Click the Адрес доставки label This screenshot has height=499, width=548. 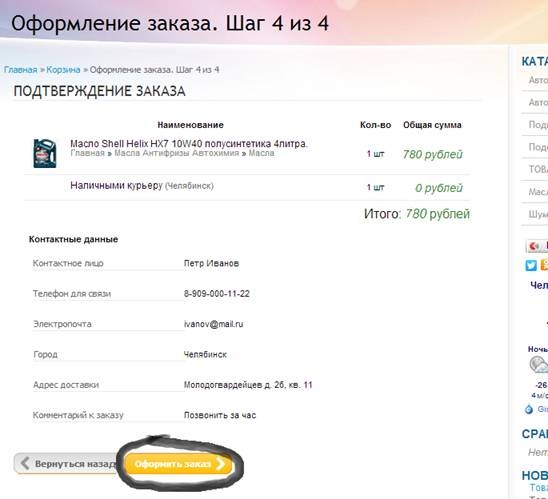66,385
